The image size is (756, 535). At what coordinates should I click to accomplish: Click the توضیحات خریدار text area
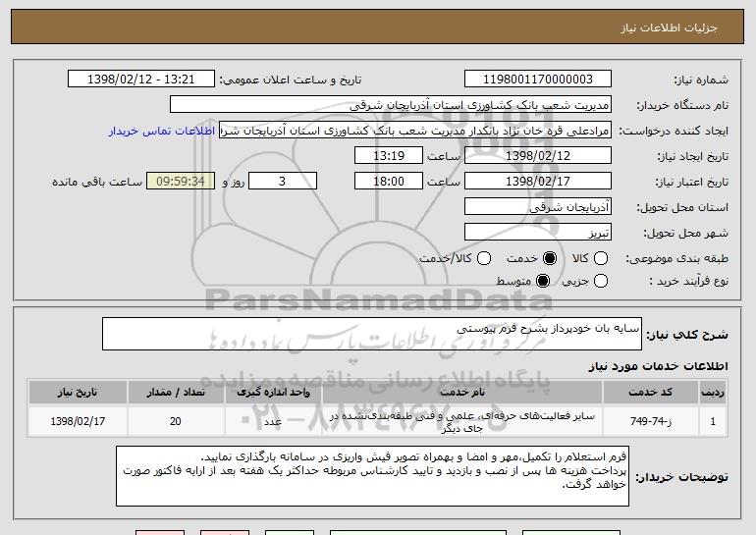pos(372,476)
